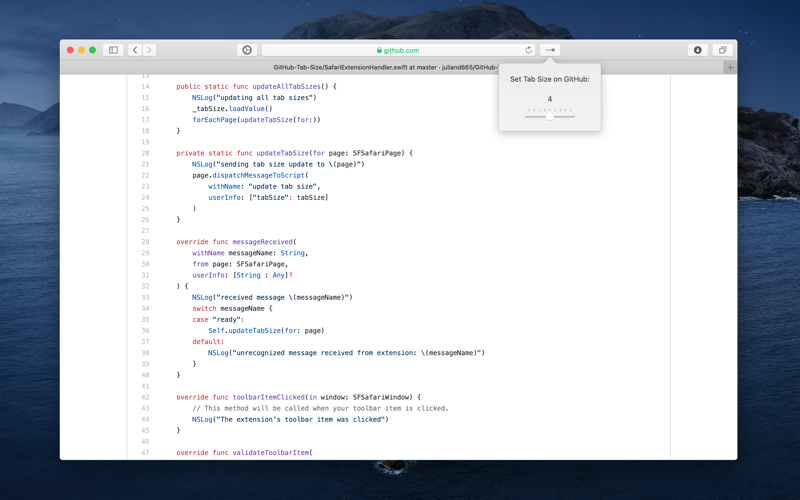
Task: Click line number 20 in the gutter
Action: [x=145, y=153]
